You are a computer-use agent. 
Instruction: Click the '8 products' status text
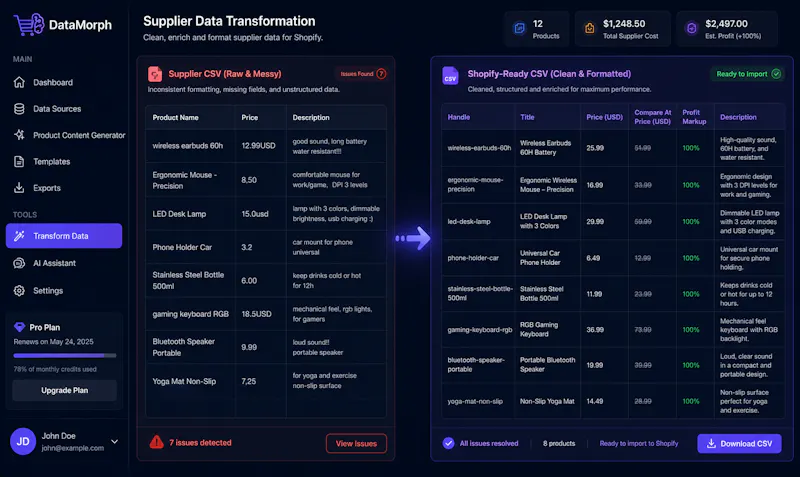(559, 443)
